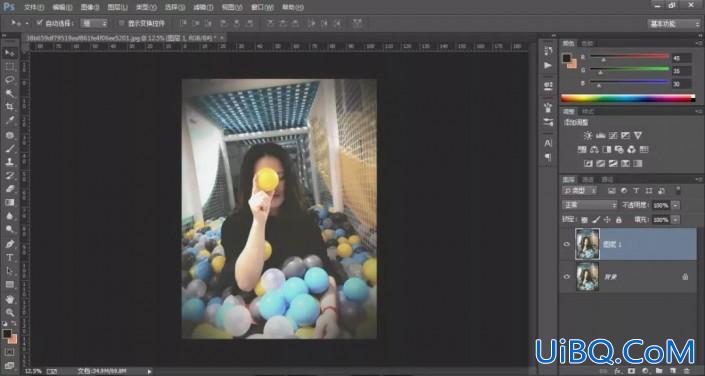Open the Fill slider dropdown arrow
Image resolution: width=705 pixels, height=376 pixels.
[x=675, y=220]
